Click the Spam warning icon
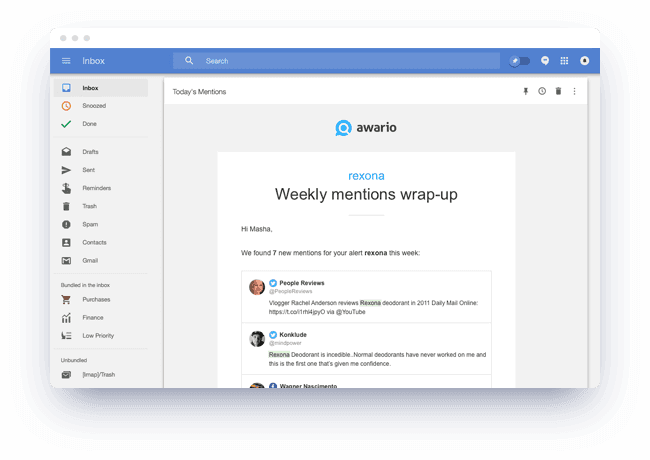 click(x=66, y=224)
